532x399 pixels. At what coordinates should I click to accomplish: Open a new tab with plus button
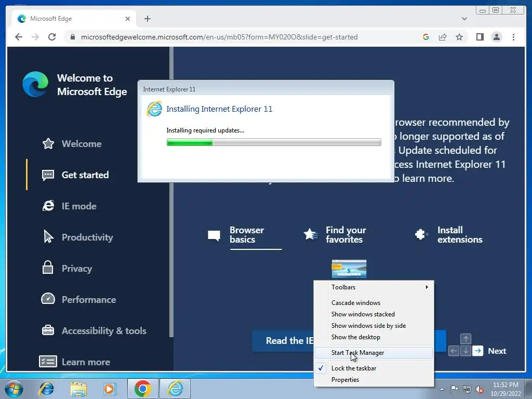[x=147, y=19]
